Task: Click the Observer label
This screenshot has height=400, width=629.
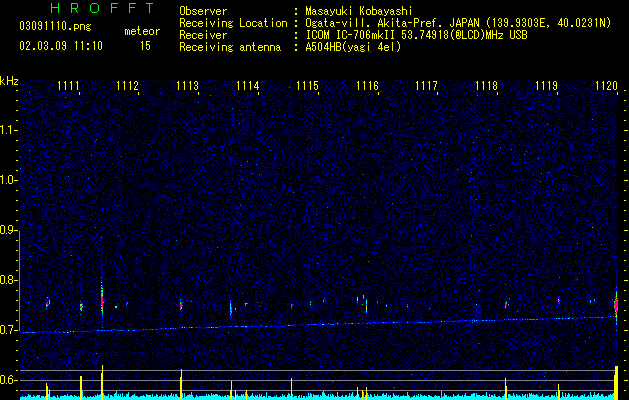Action: pyautogui.click(x=203, y=11)
